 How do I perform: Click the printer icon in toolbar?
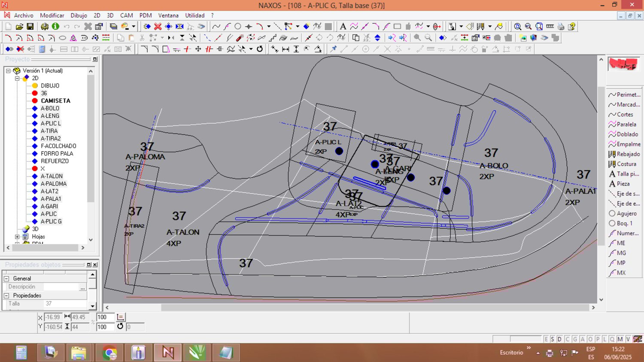click(561, 27)
